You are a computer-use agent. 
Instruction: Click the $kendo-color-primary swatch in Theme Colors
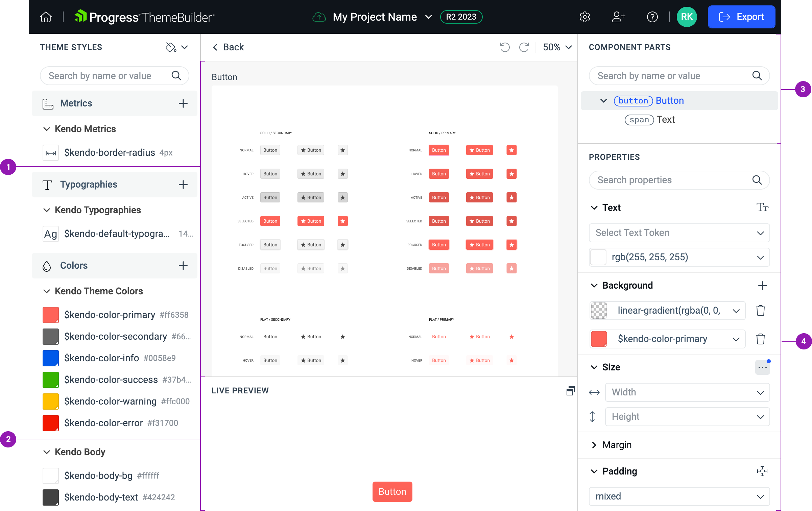(51, 315)
